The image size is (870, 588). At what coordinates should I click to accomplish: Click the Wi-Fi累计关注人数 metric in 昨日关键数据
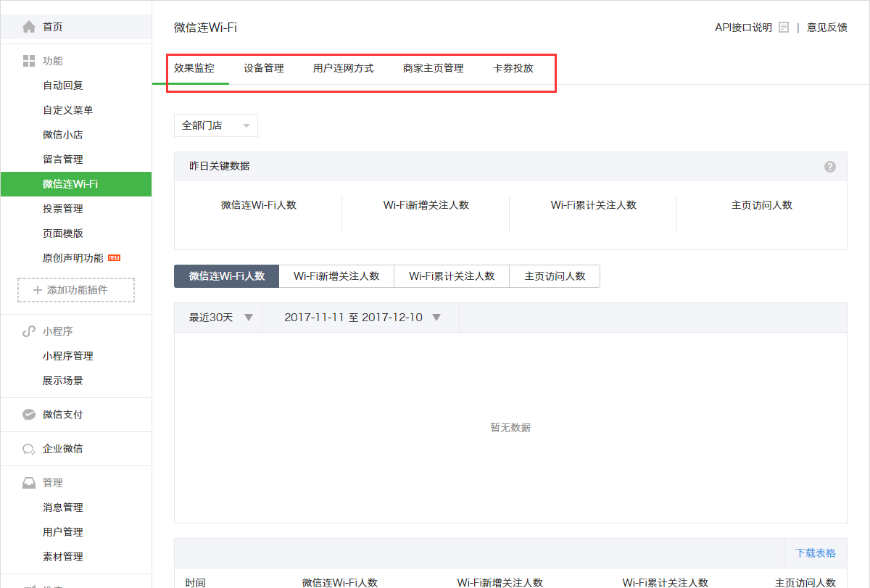pos(594,205)
